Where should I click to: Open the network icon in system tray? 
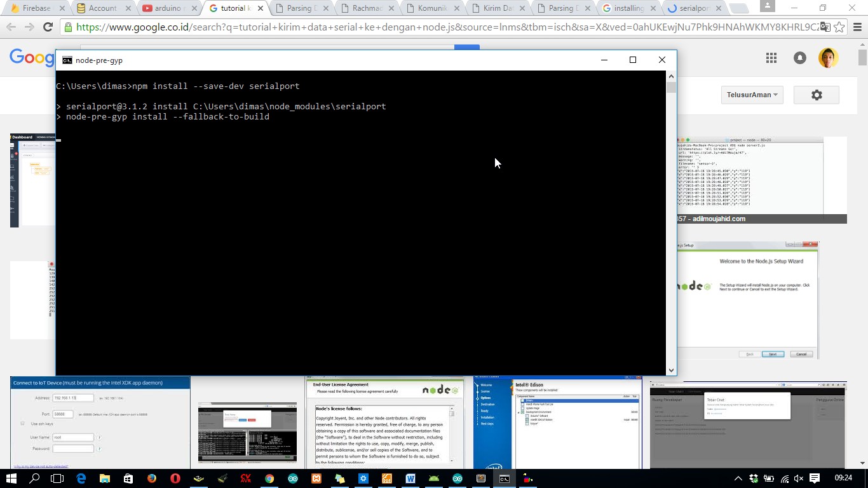point(784,478)
